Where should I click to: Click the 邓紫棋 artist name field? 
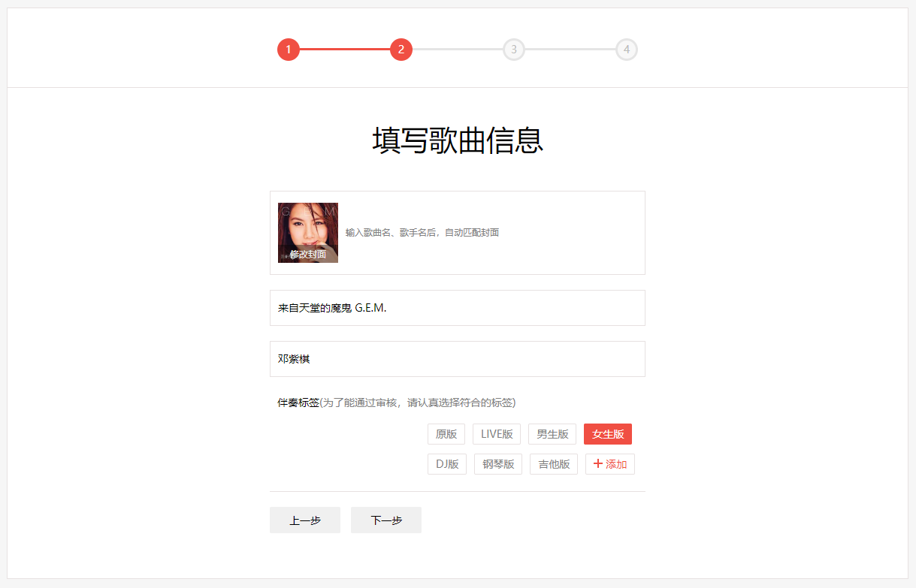(457, 358)
